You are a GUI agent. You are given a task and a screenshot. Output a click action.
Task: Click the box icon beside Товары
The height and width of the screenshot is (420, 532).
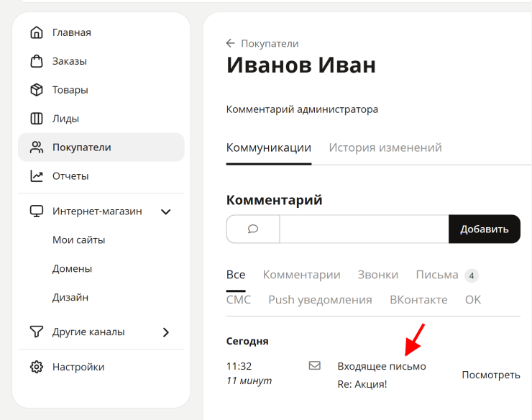[37, 90]
